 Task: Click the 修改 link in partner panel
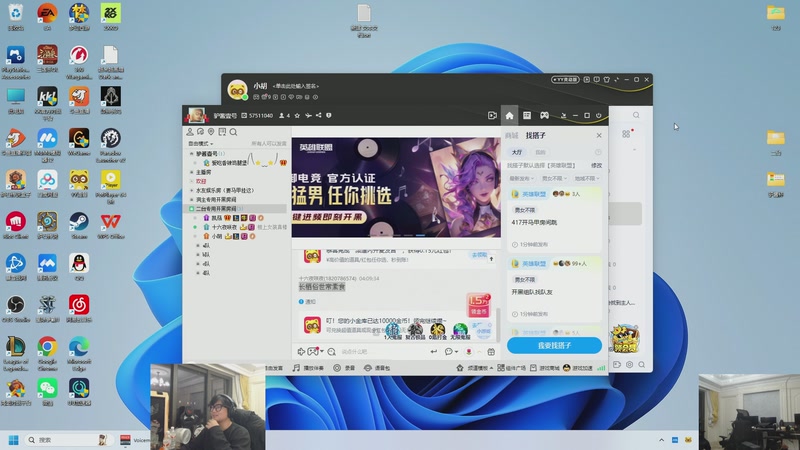(x=596, y=165)
